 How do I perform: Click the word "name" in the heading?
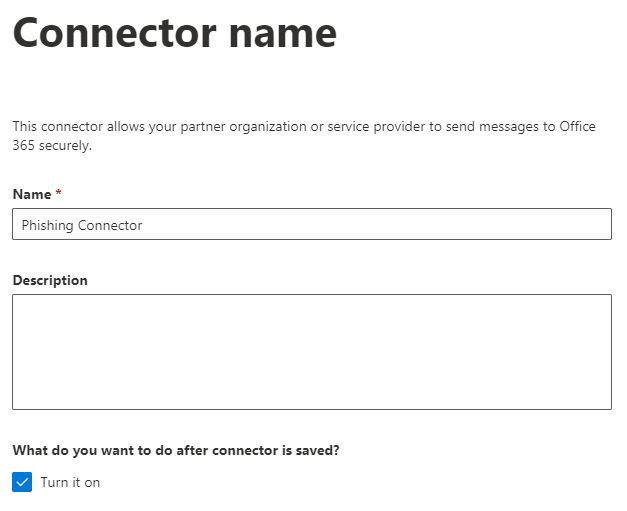pos(283,36)
